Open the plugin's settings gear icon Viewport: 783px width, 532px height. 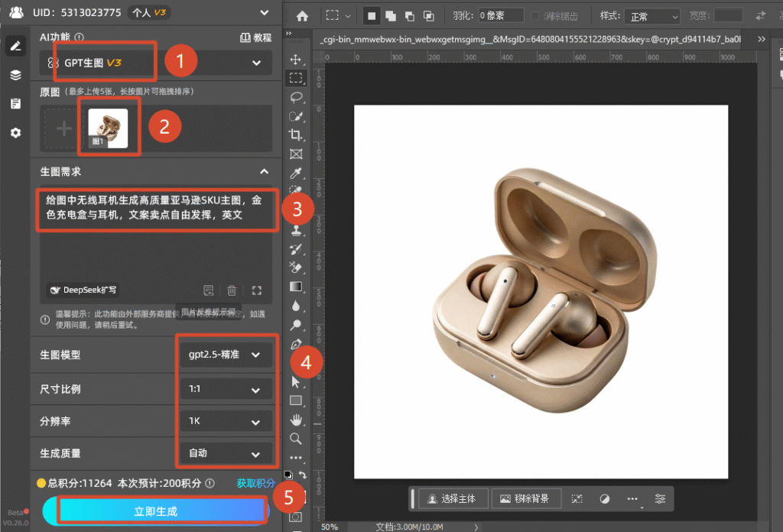pos(15,133)
